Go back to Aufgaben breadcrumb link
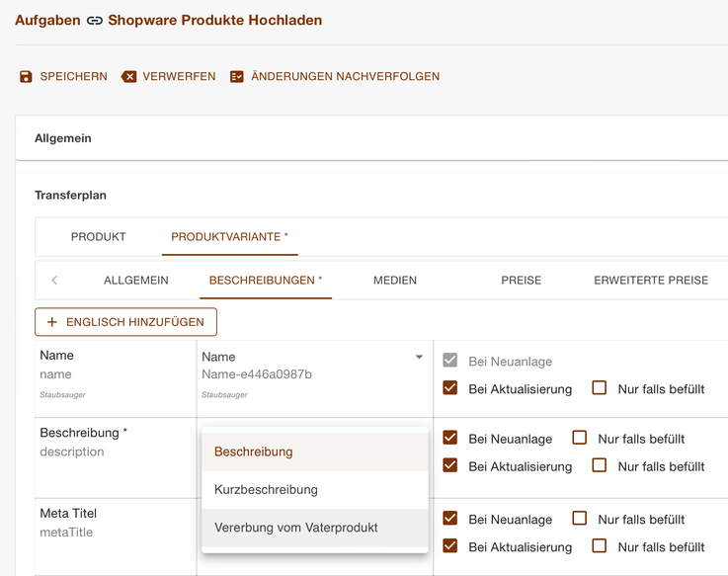This screenshot has height=576, width=728. 47,20
